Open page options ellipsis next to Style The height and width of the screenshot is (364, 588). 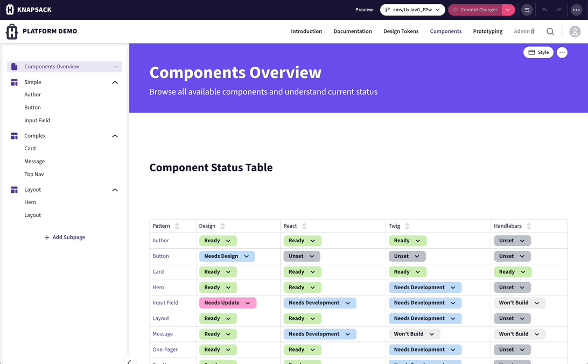(562, 52)
